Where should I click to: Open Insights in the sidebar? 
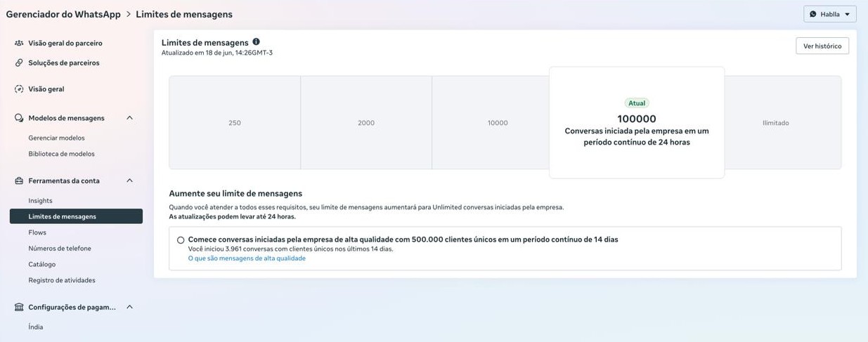pyautogui.click(x=40, y=201)
